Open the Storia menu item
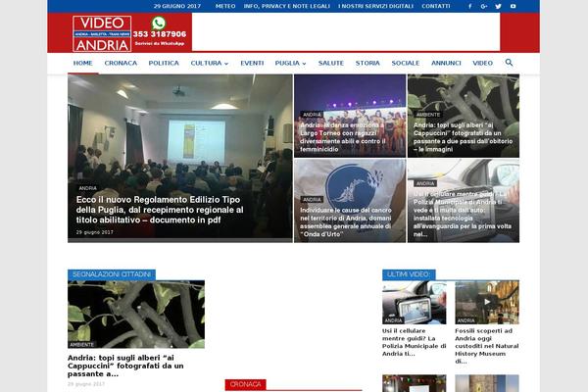The image size is (588, 392). tap(367, 63)
